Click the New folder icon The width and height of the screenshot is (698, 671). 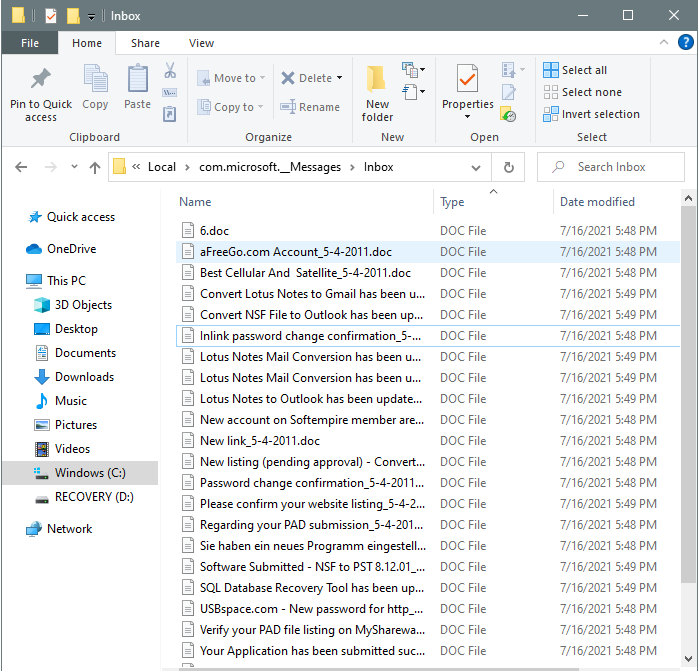pos(377,79)
